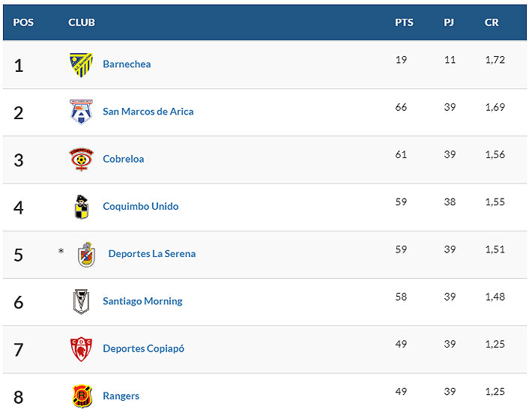This screenshot has width=532, height=418.
Task: Click the Coquimbo Unido pirate crest
Action: click(81, 207)
